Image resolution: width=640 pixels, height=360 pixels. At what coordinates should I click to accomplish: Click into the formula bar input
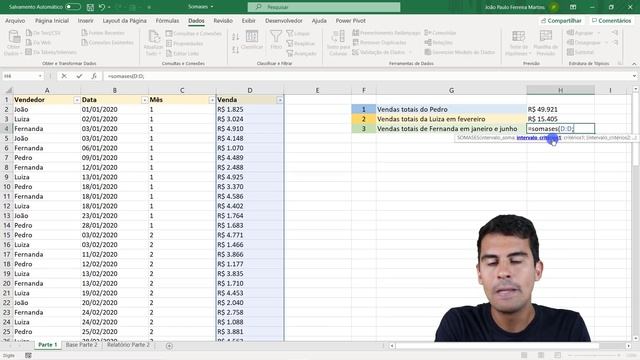(367, 76)
